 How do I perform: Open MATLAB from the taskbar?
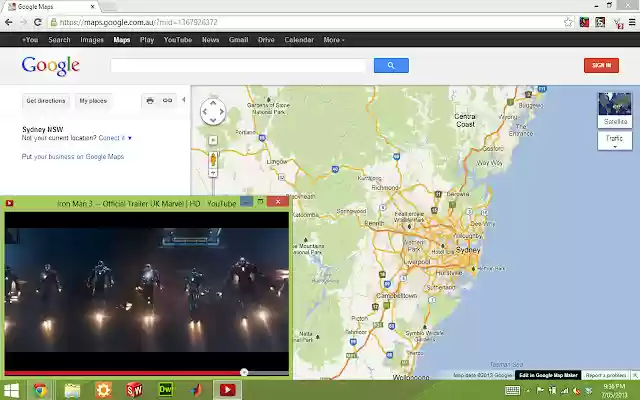(196, 390)
